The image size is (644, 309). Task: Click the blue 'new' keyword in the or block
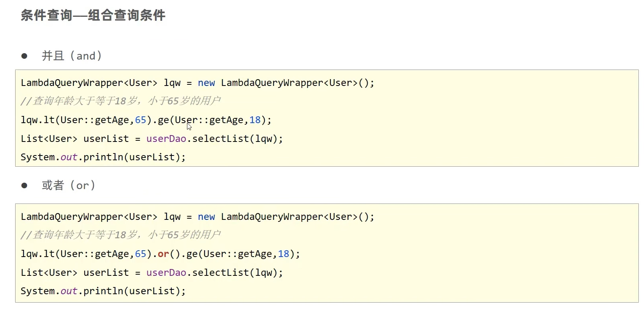pyautogui.click(x=206, y=217)
